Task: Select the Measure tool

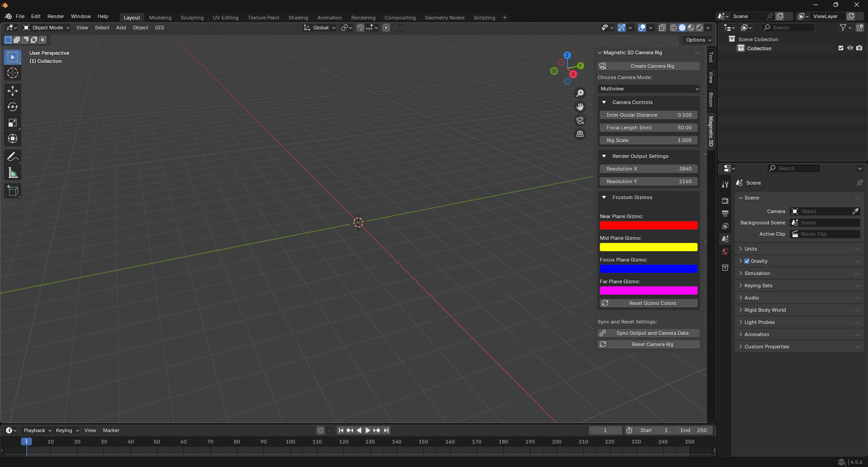Action: (13, 173)
